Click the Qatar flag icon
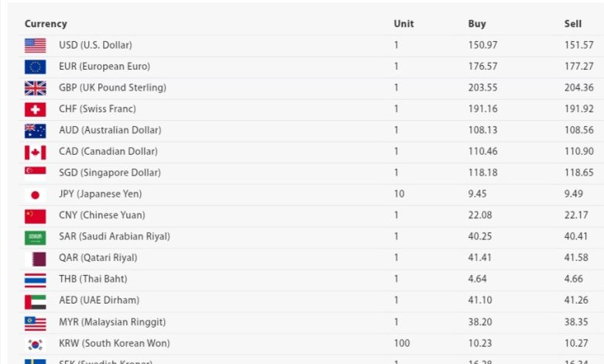The height and width of the screenshot is (364, 604). click(35, 259)
